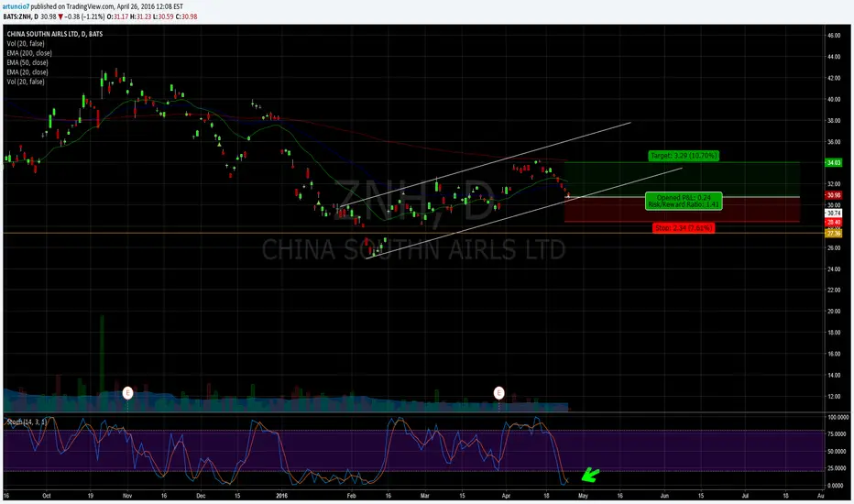Click the 75.0000 stochastic axis label

pyautogui.click(x=838, y=434)
